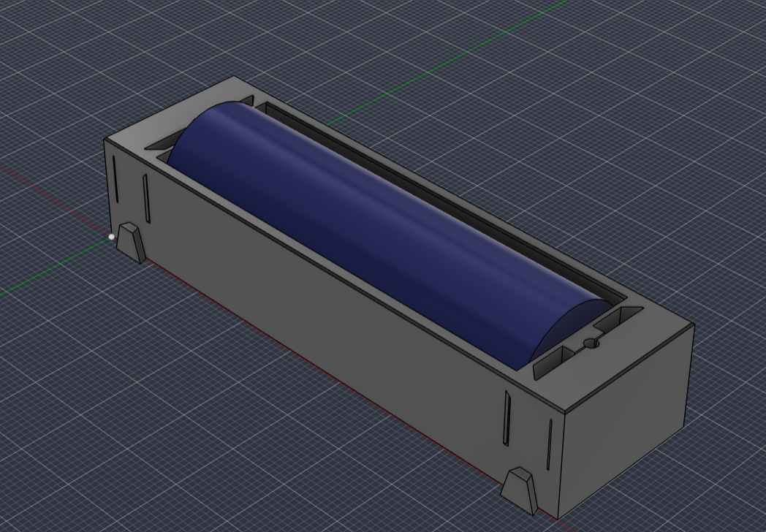
Task: Select the small circular hole on top face
Action: (x=591, y=343)
